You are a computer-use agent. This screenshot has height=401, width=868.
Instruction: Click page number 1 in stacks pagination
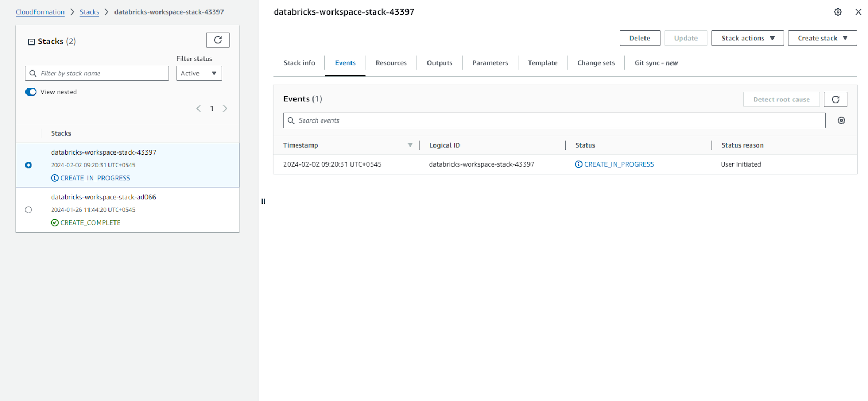click(x=212, y=109)
